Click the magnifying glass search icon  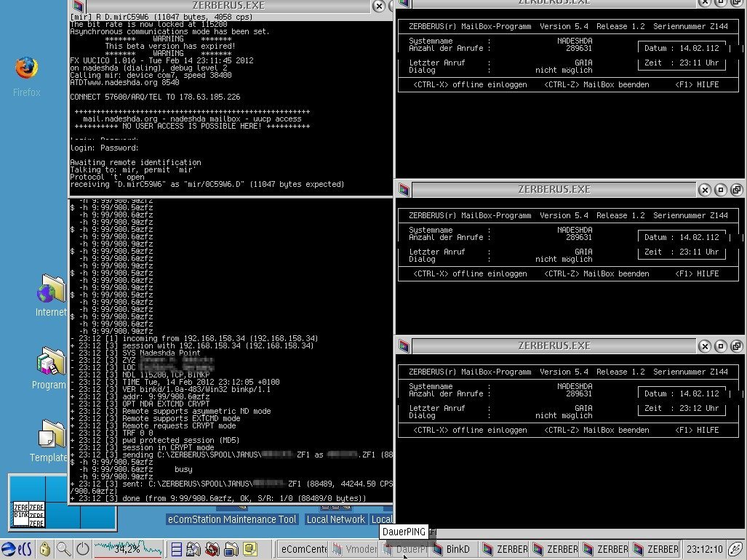[x=64, y=549]
